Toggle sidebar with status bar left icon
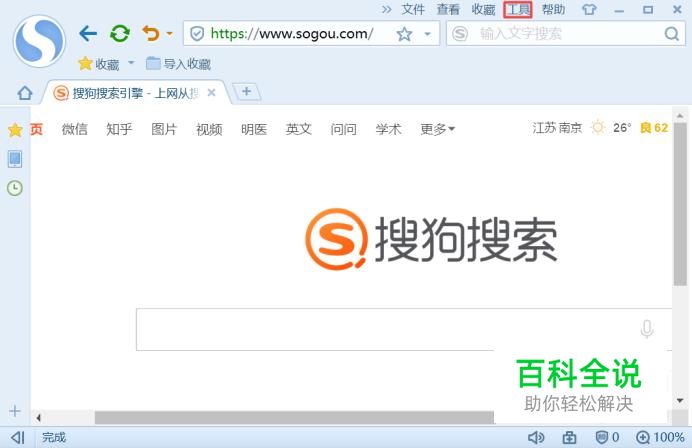The width and height of the screenshot is (692, 448). click(x=18, y=437)
